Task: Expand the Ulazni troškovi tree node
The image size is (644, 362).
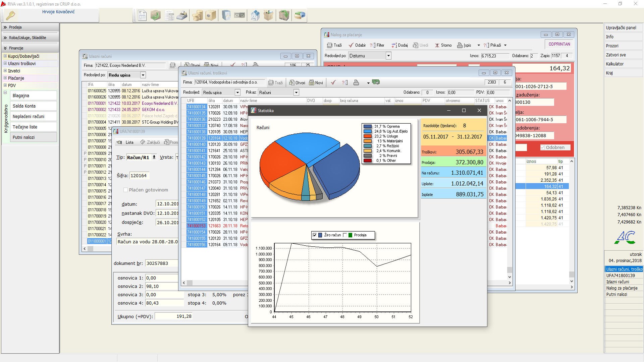Action: pos(5,63)
